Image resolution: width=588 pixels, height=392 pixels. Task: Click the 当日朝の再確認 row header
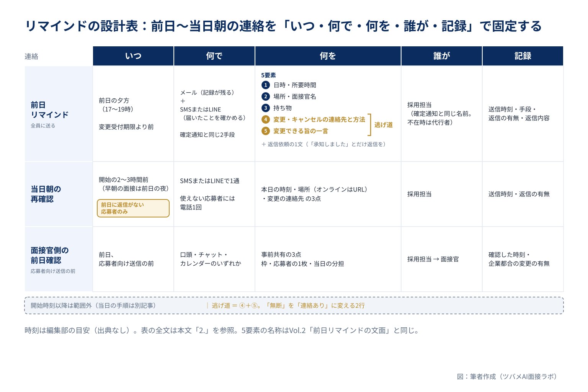pyautogui.click(x=59, y=194)
